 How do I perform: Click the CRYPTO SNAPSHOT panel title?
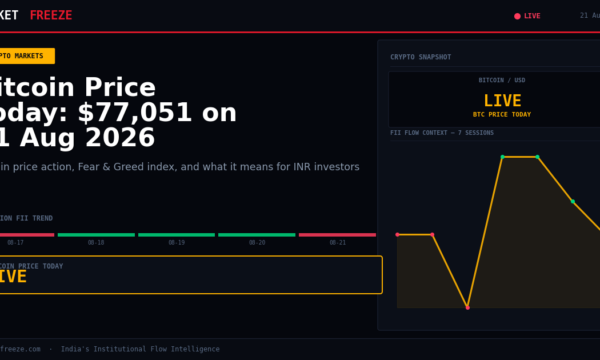[421, 57]
